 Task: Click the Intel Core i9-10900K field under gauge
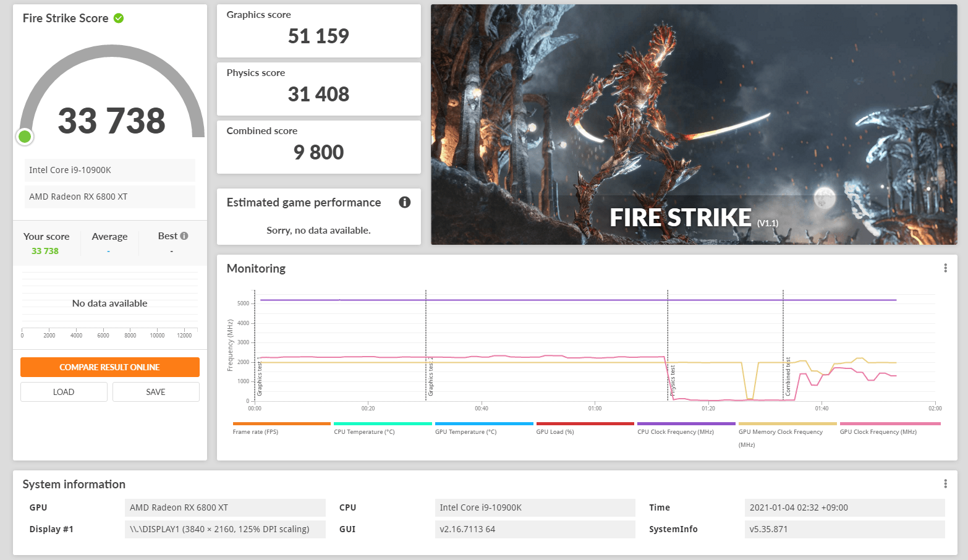click(x=110, y=170)
